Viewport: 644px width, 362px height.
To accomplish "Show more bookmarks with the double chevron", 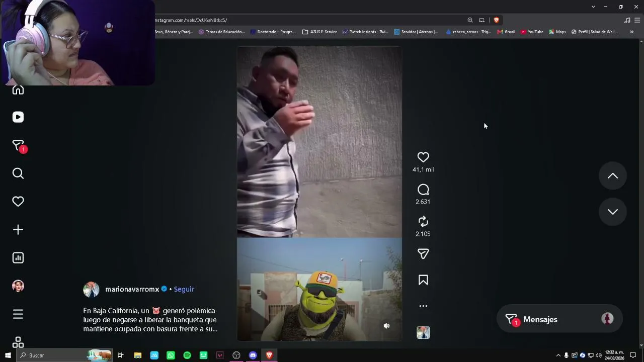I will pyautogui.click(x=631, y=32).
